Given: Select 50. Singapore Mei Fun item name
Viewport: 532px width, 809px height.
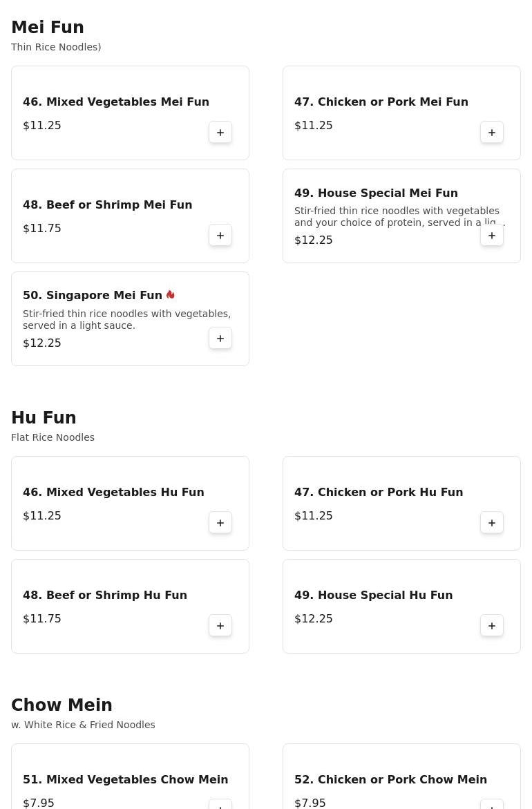Looking at the screenshot, I should [x=93, y=296].
